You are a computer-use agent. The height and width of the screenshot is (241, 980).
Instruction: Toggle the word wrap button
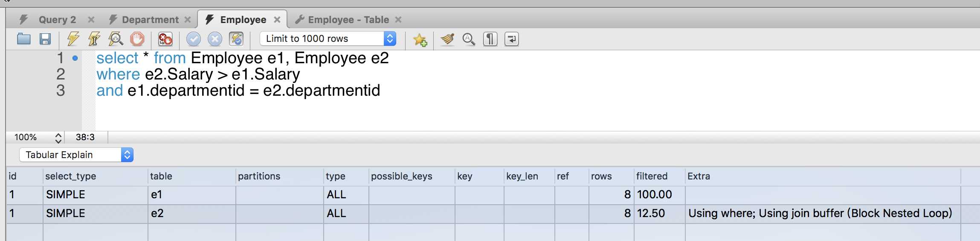(511, 39)
